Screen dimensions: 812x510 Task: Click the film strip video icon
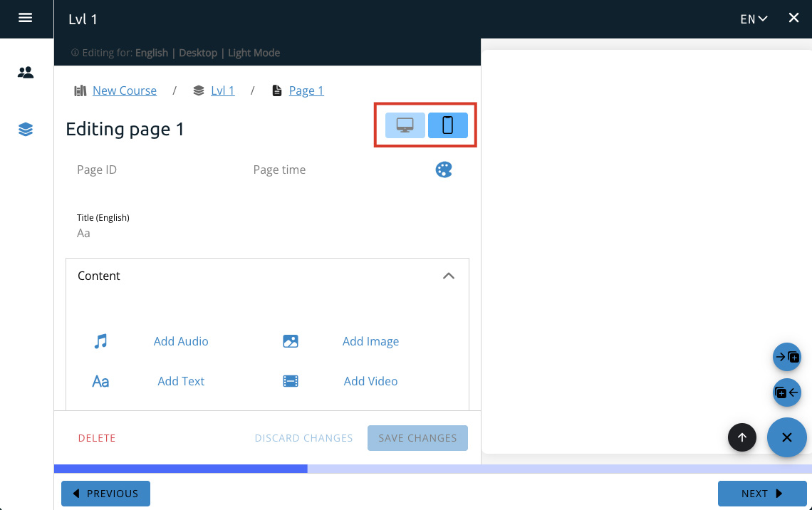pyautogui.click(x=291, y=381)
